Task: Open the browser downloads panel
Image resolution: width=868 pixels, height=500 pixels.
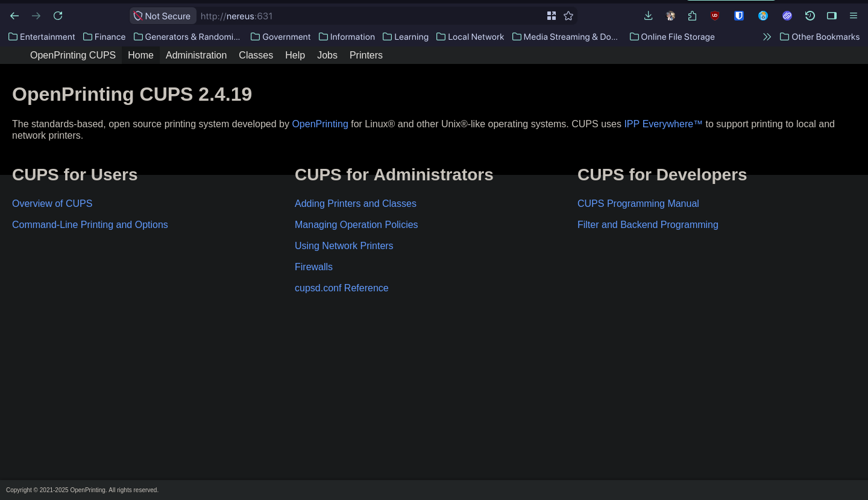Action: coord(649,16)
